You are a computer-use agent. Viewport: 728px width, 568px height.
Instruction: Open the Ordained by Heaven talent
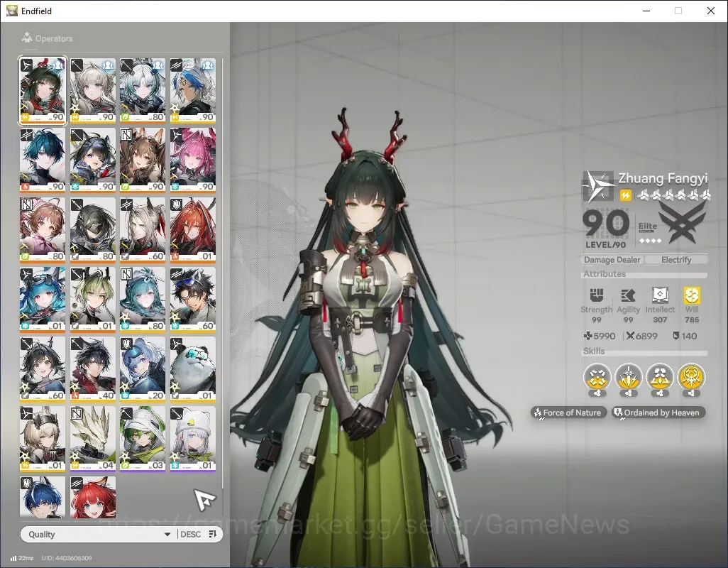(x=658, y=413)
